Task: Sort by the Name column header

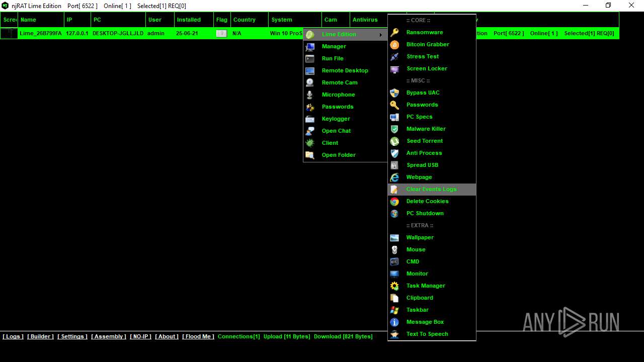Action: 41,20
